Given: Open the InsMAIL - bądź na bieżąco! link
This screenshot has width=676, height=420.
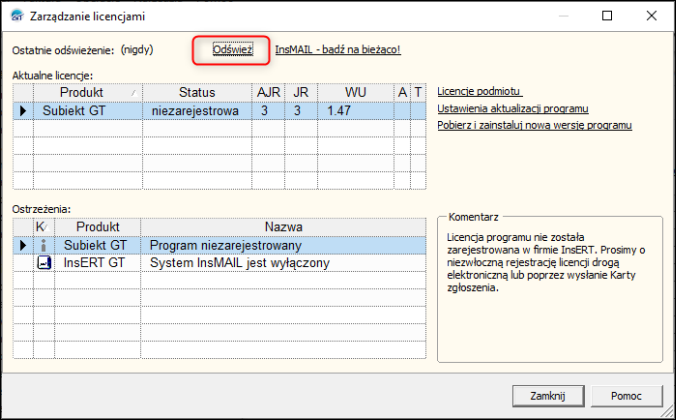Looking at the screenshot, I should (x=338, y=49).
